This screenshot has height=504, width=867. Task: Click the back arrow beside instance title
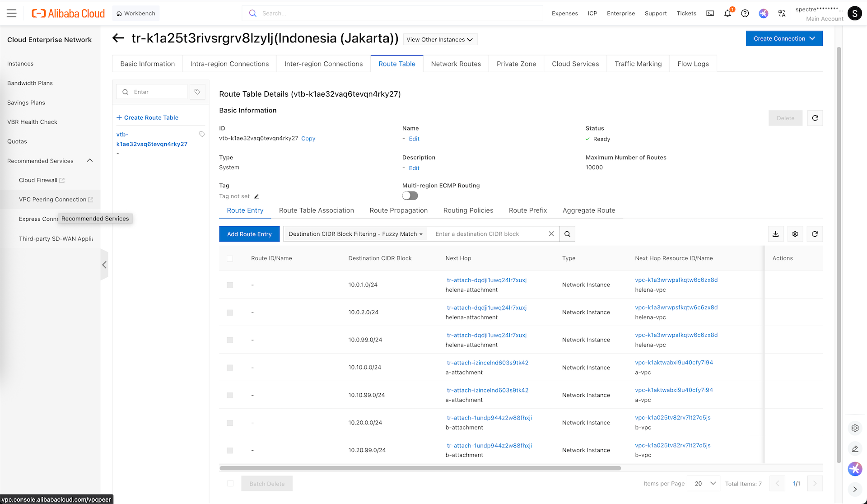(x=118, y=38)
